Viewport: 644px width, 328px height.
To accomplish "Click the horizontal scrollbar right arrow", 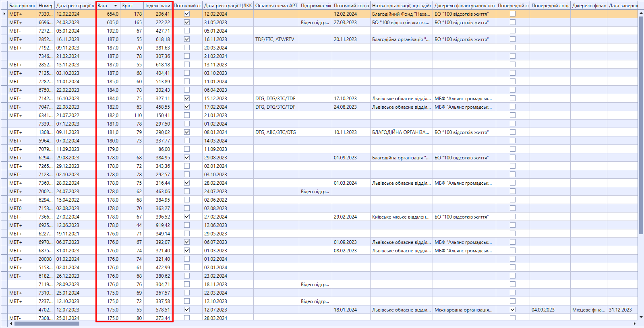I will click(635, 324).
